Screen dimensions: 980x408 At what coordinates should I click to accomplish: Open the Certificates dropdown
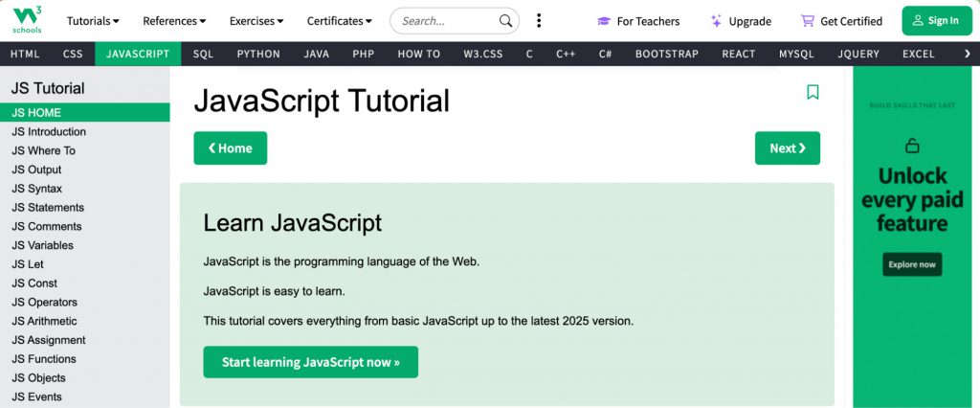pyautogui.click(x=340, y=21)
